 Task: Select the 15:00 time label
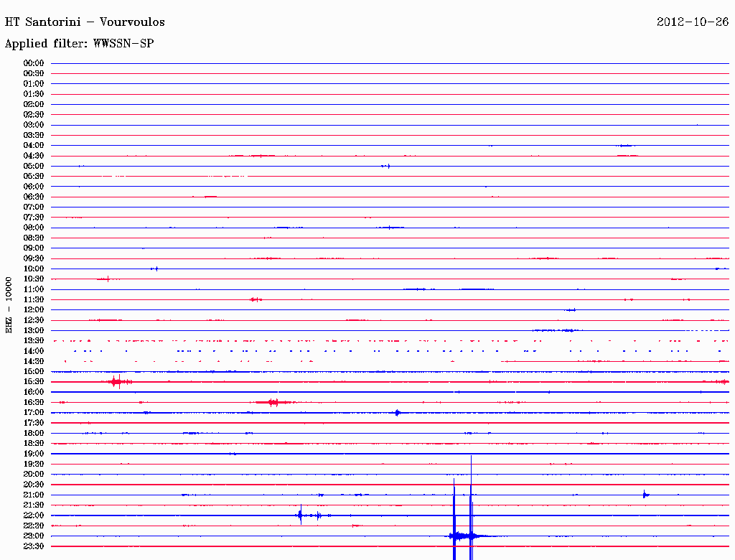point(34,371)
